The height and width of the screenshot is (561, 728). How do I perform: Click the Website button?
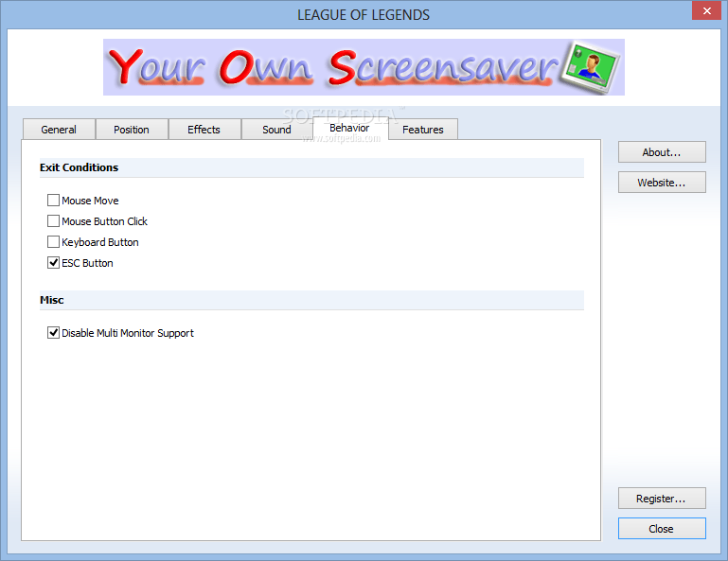662,183
